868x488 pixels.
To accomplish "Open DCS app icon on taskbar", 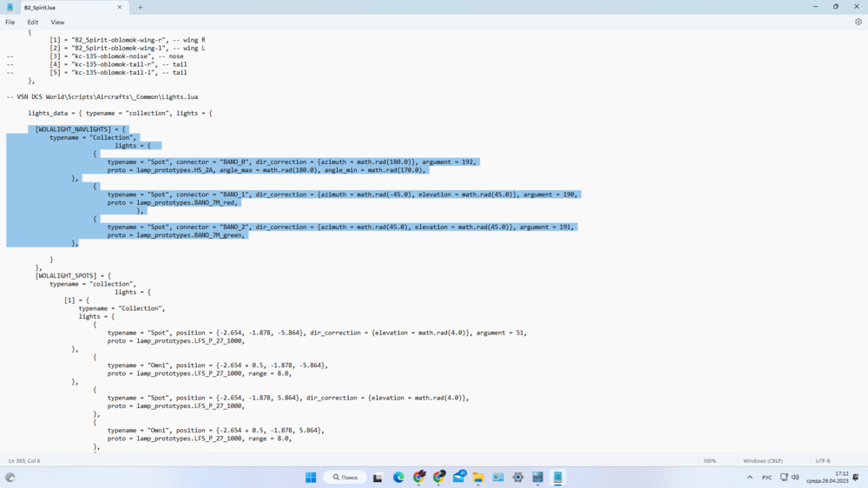I will click(x=537, y=478).
